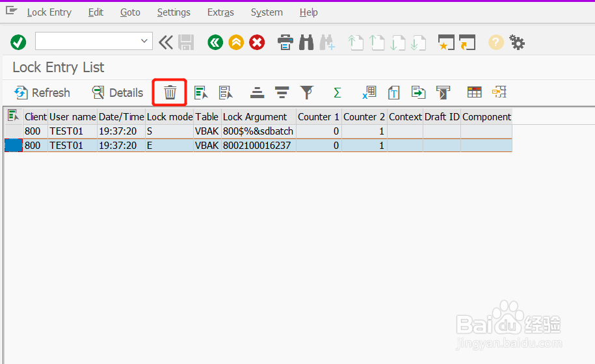Click the Save floppy disk icon
This screenshot has height=364, width=595.
click(x=186, y=42)
